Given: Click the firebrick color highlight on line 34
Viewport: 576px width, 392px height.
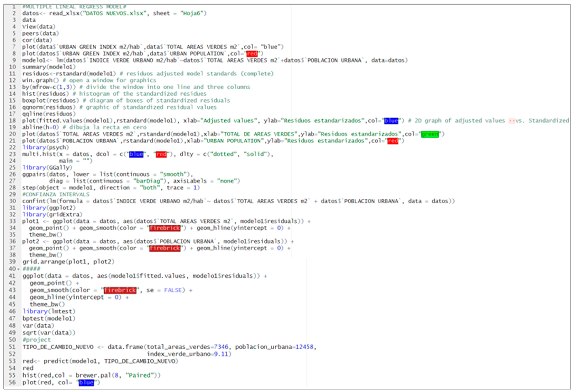Looking at the screenshot, I should point(165,228).
